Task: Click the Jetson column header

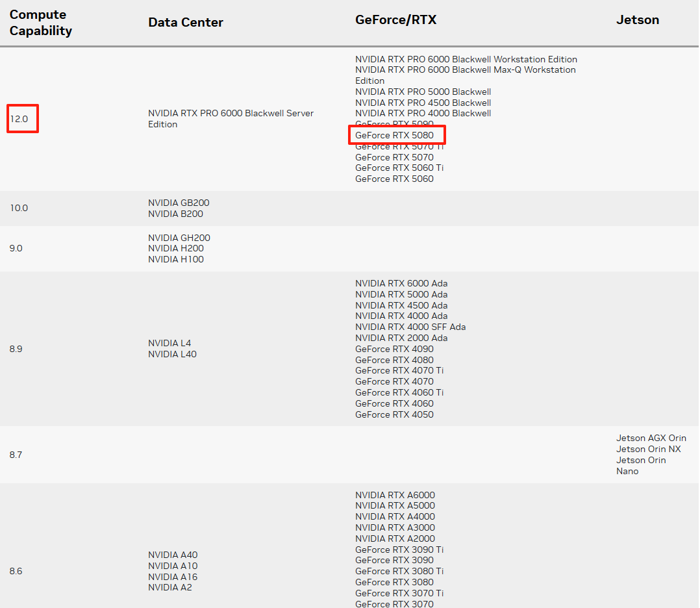Action: coord(638,19)
